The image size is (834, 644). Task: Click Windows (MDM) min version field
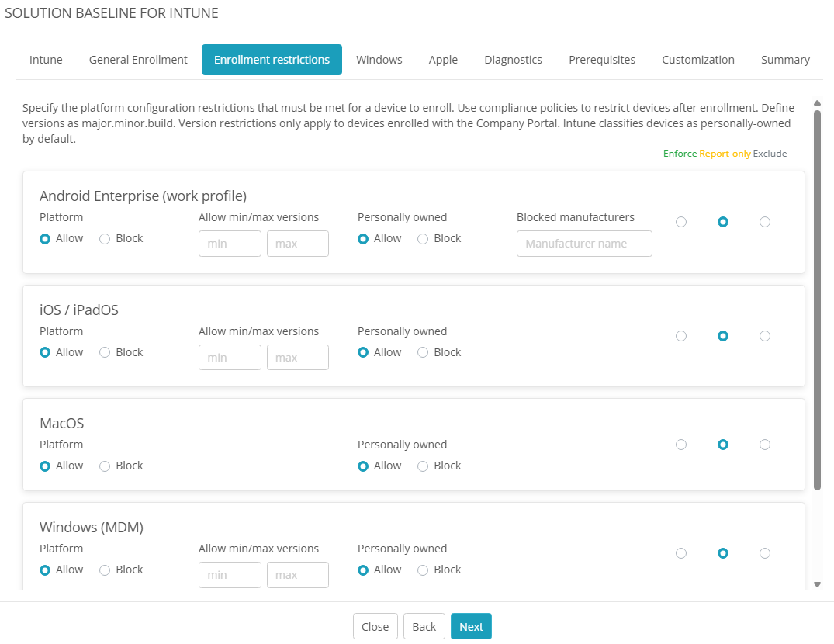point(230,575)
